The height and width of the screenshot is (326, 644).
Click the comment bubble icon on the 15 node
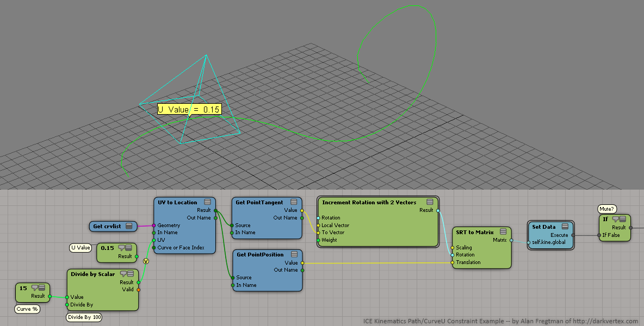[34, 288]
